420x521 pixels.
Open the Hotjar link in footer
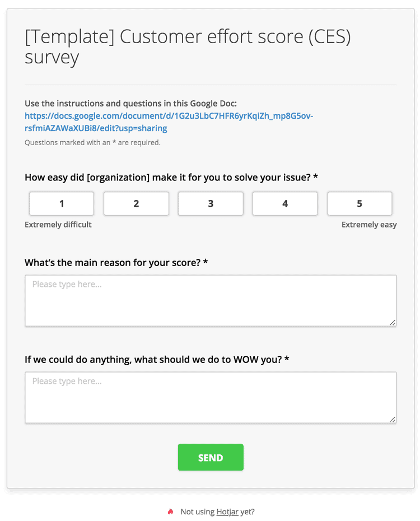[x=227, y=511]
